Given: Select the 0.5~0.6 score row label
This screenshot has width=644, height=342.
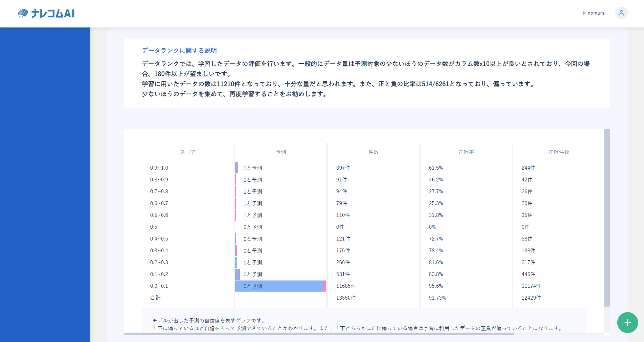Looking at the screenshot, I should [159, 215].
